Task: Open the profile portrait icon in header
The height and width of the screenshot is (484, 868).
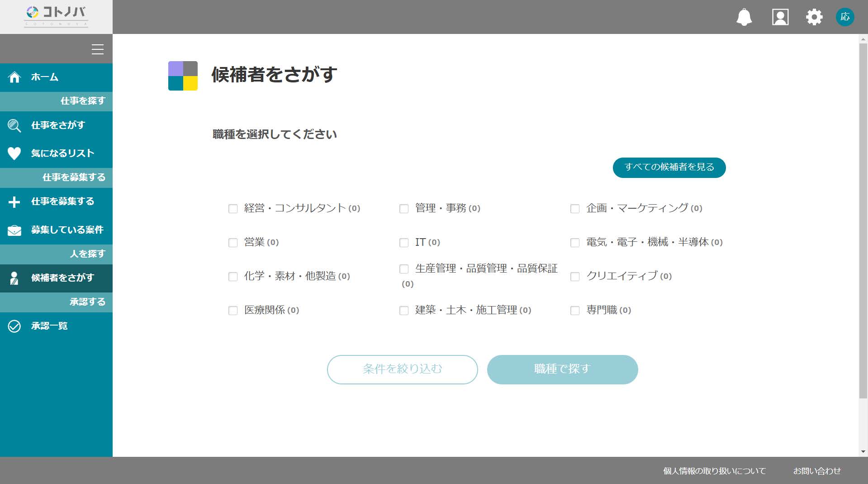Action: [x=780, y=17]
